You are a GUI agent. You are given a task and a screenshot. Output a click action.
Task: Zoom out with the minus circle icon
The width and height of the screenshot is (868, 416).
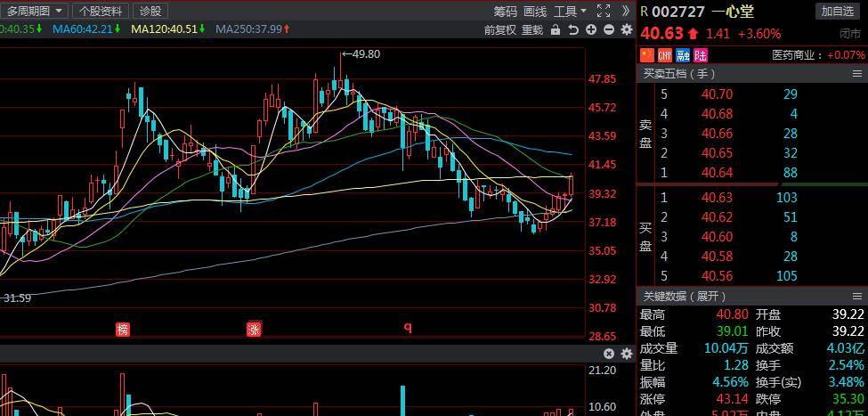(609, 29)
